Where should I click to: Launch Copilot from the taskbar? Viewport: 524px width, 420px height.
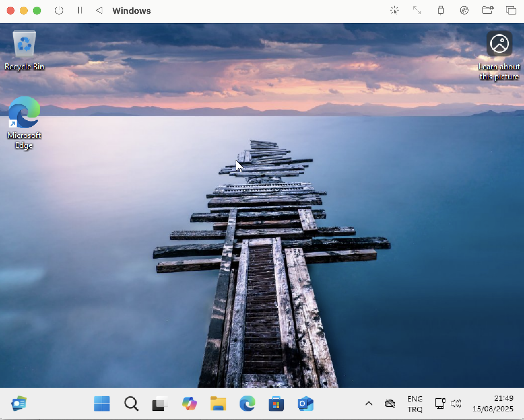click(189, 403)
